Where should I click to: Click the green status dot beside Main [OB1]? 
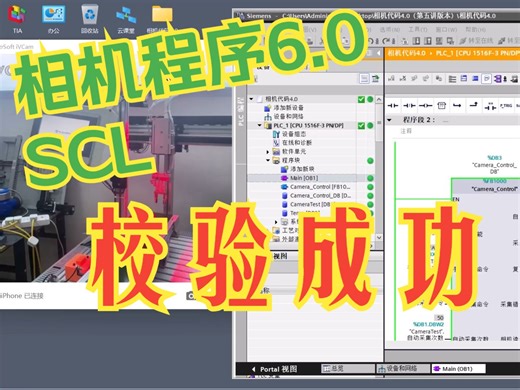pyautogui.click(x=370, y=178)
